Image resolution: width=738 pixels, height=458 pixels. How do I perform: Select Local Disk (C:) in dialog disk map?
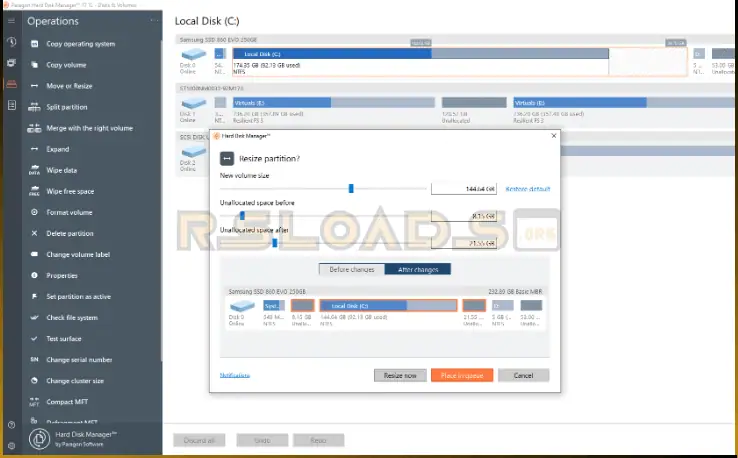tap(374, 305)
